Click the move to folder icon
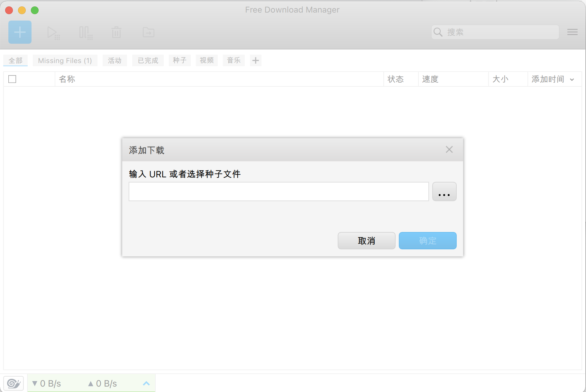586x392 pixels. click(149, 32)
